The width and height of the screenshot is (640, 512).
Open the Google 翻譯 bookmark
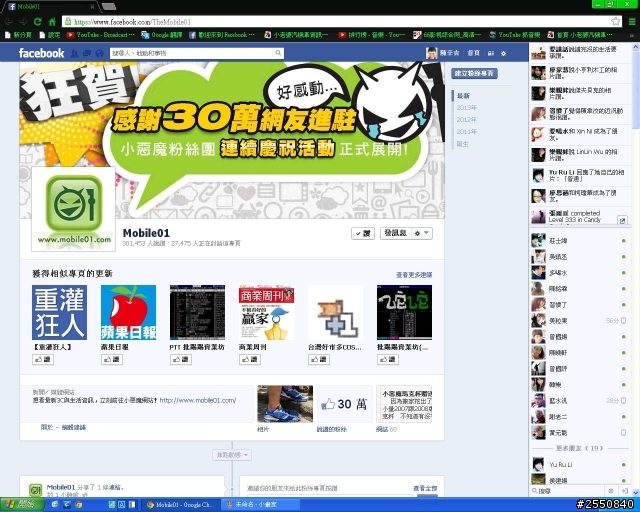pos(162,35)
